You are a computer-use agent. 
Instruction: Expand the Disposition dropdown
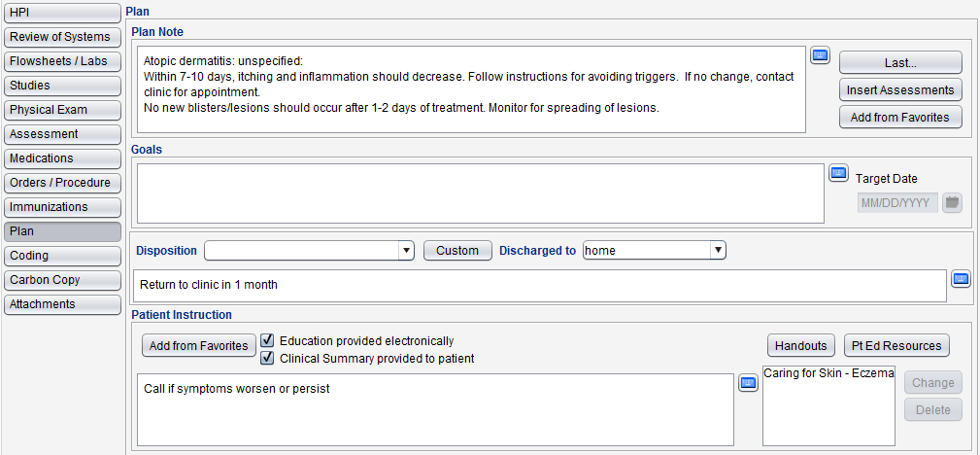pyautogui.click(x=406, y=250)
